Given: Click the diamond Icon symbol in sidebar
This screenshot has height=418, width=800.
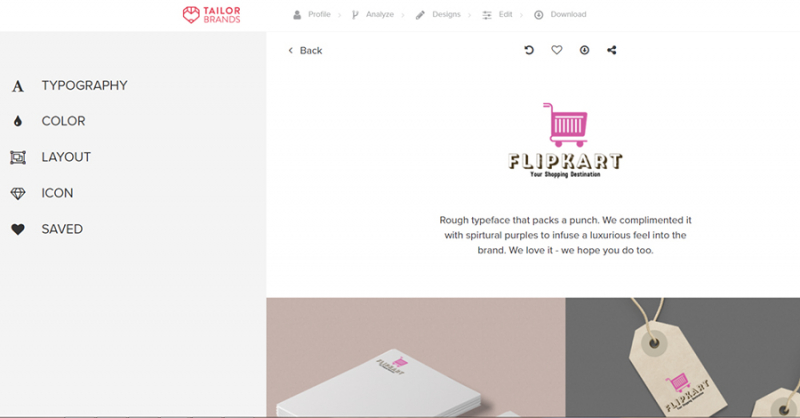Looking at the screenshot, I should 18,193.
